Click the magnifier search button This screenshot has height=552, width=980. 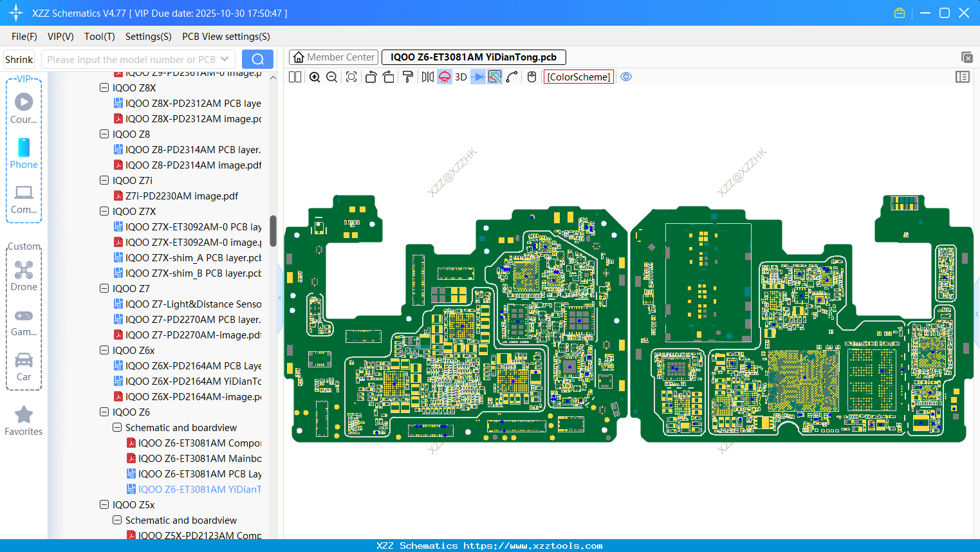[257, 59]
